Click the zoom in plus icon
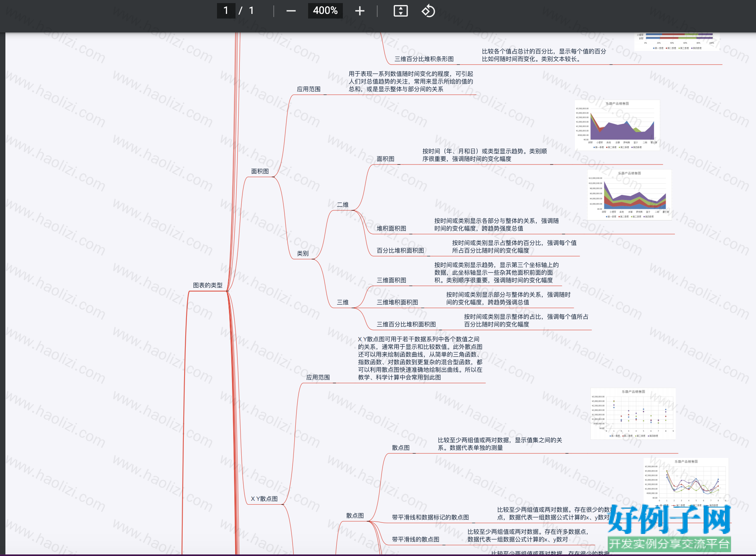The width and height of the screenshot is (756, 556). pos(359,11)
